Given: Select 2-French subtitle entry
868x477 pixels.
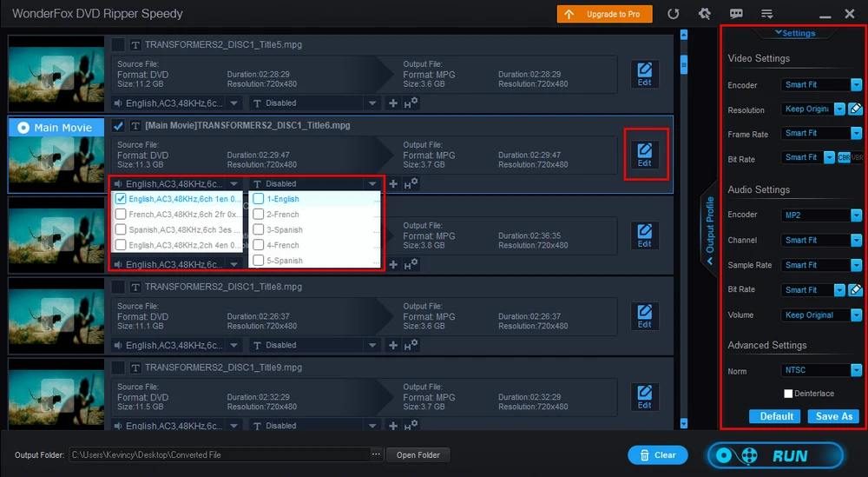Looking at the screenshot, I should click(314, 215).
